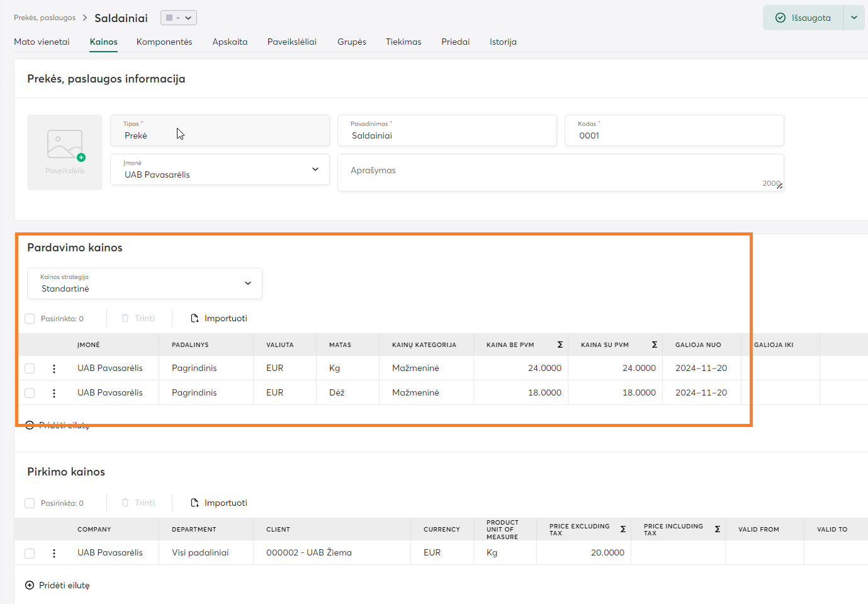The image size is (868, 604).
Task: Expand the arrow next to the Išsaugota button
Action: pos(854,18)
